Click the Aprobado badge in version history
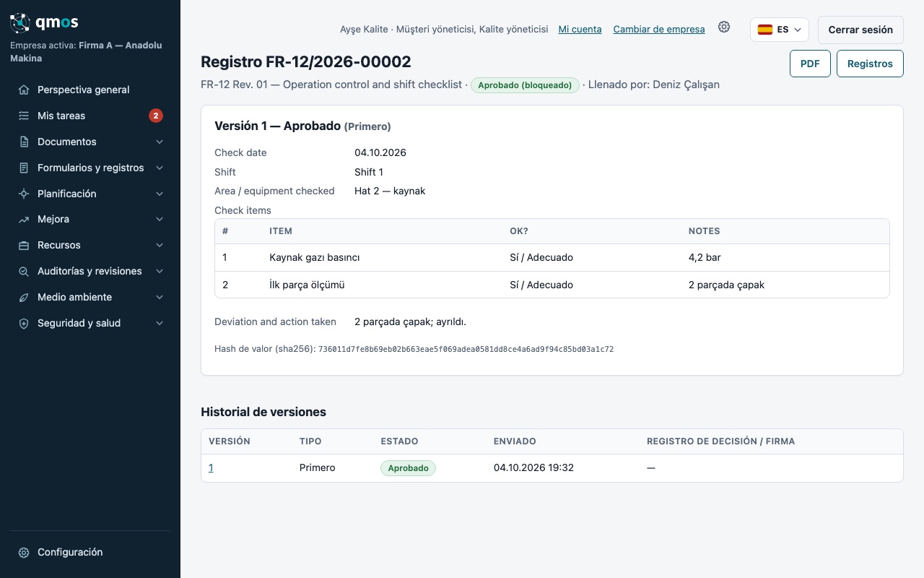This screenshot has width=924, height=578. (x=408, y=468)
